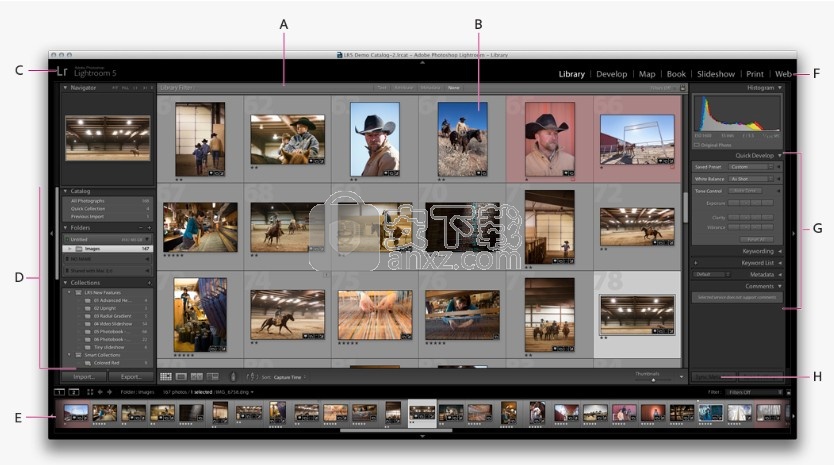Viewport: 834px width, 465px height.
Task: Open the Print module
Action: point(755,74)
